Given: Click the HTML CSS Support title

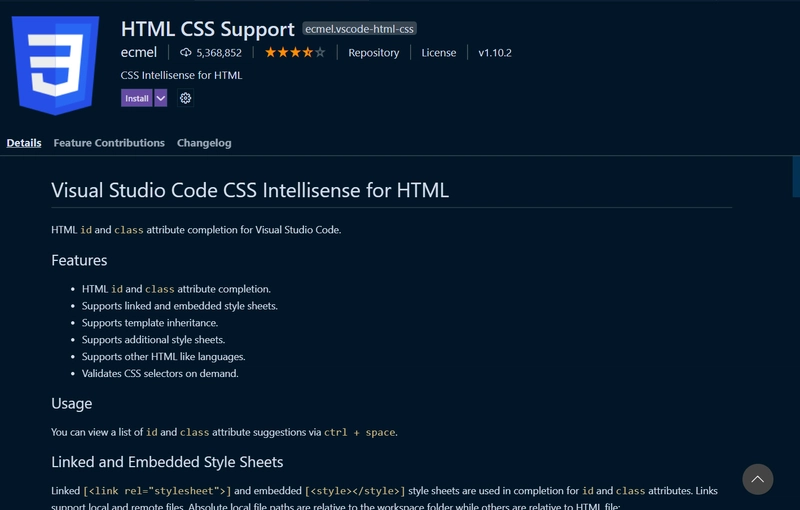Looking at the screenshot, I should [x=208, y=29].
